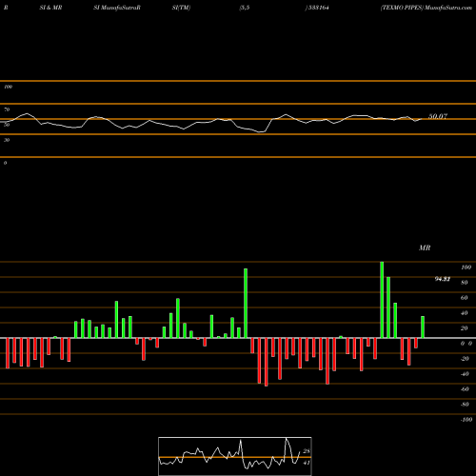The image size is (476, 476).
Task: Click the RSI axis 100 label on left
Action: pos(8,87)
